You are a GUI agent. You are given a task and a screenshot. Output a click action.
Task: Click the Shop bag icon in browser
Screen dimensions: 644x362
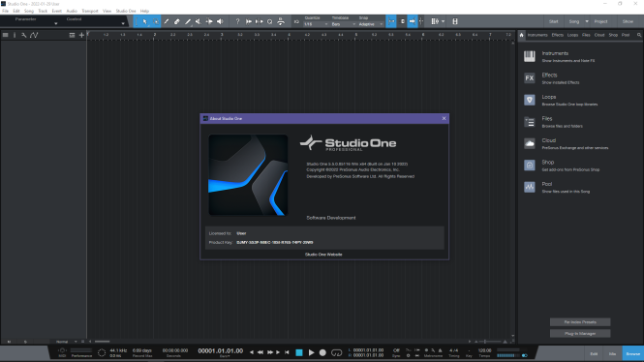coord(530,165)
